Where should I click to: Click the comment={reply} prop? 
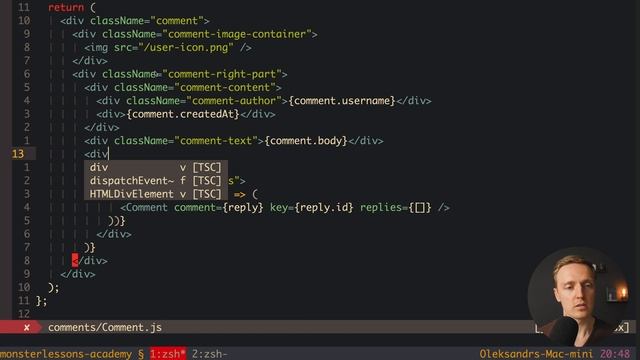(219, 207)
